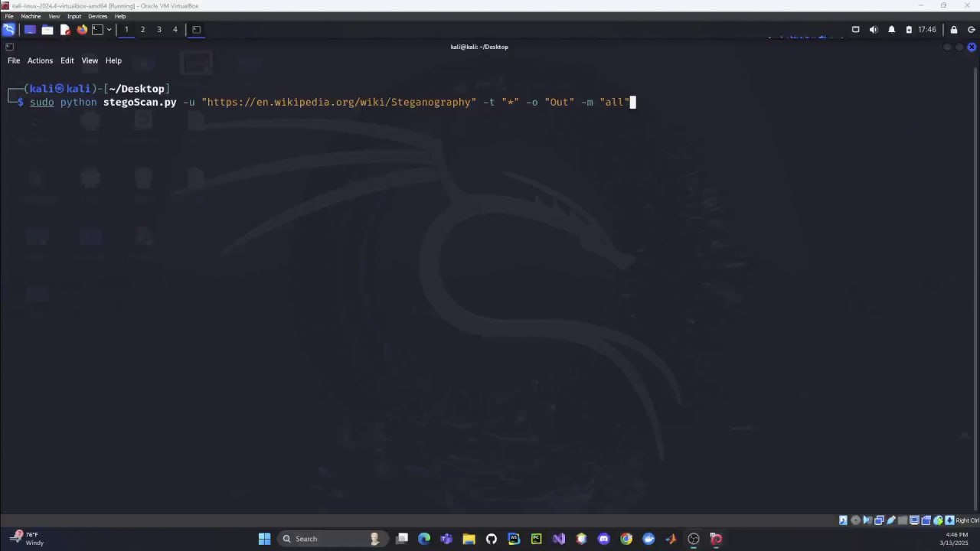Open the terminal Actions menu

40,60
